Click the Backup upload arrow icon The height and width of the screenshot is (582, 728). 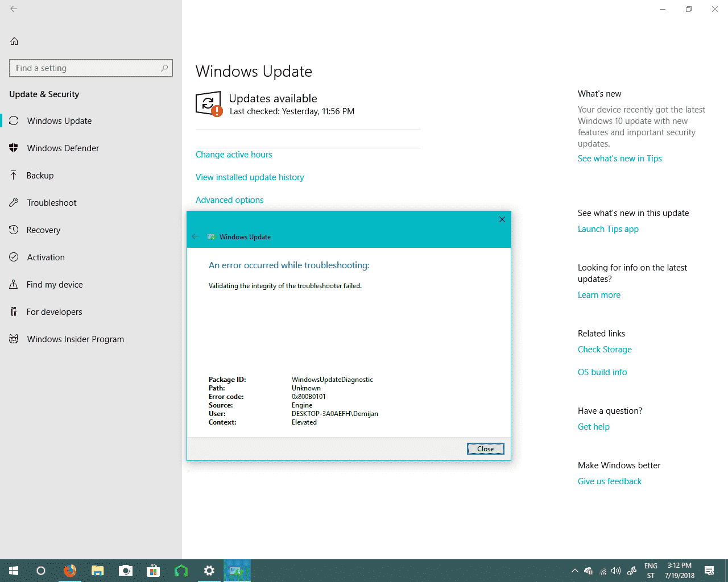14,175
